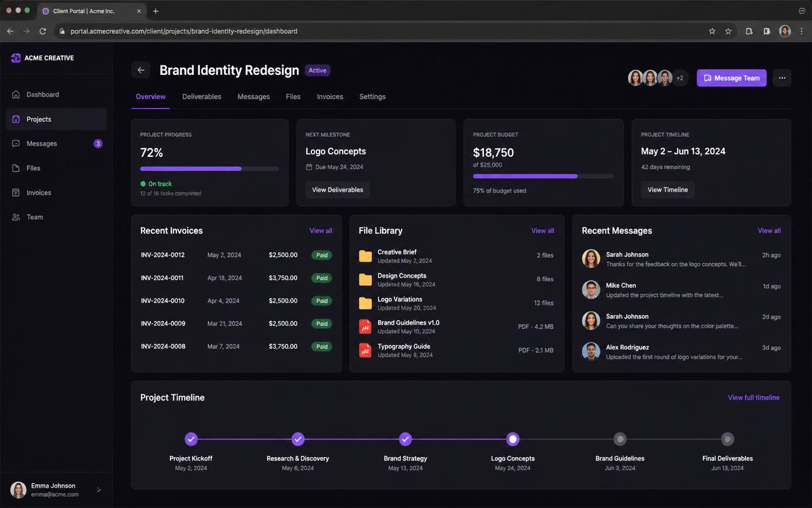Switch to the Messages tab
Screen dimensions: 812x508
[x=254, y=97]
